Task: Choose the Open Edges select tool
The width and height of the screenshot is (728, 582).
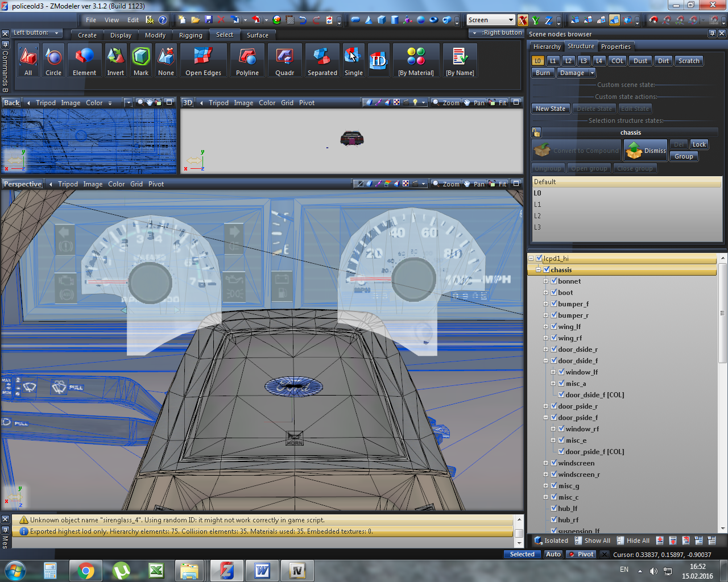Action: pyautogui.click(x=203, y=60)
